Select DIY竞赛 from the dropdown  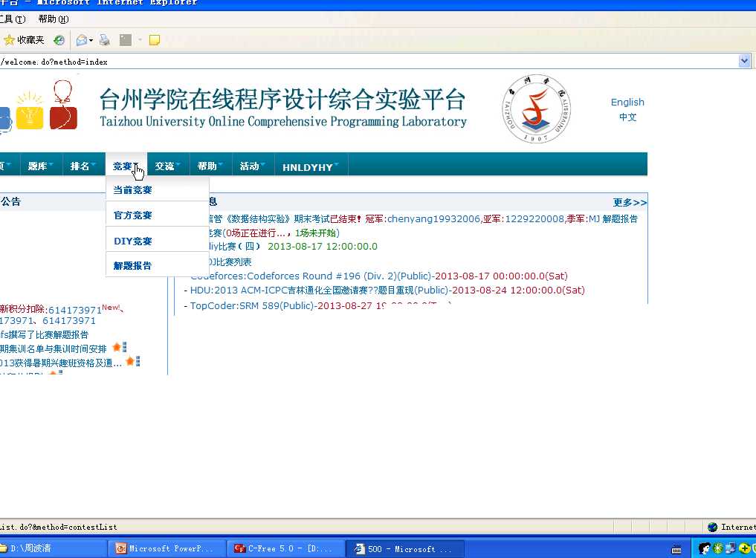click(x=157, y=241)
